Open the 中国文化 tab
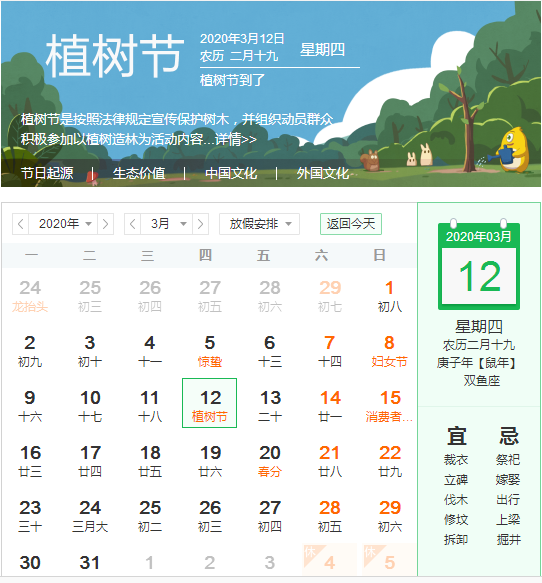Screen dimensions: 542x583 click(x=231, y=173)
